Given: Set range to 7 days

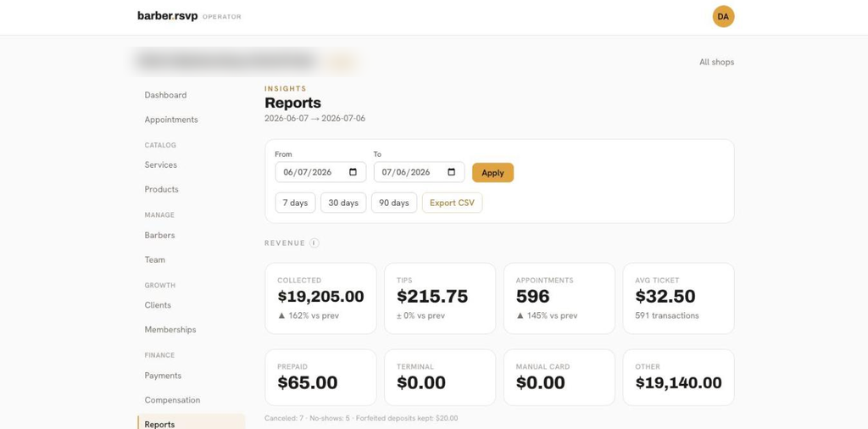Looking at the screenshot, I should pyautogui.click(x=295, y=203).
